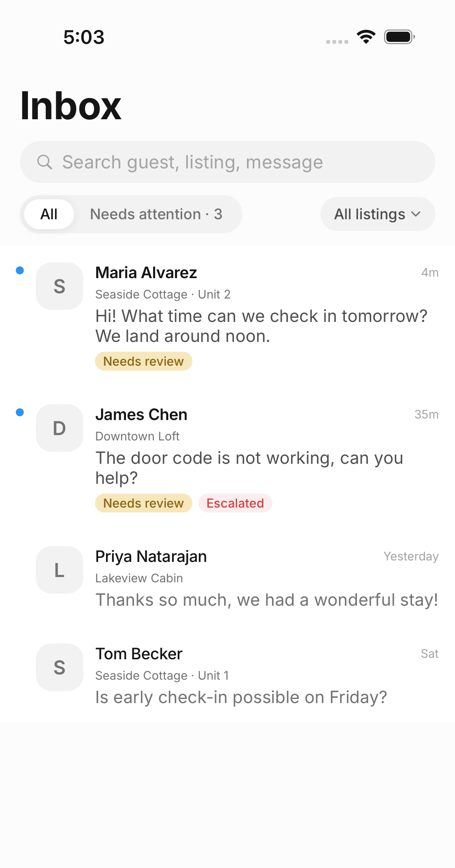Open conversation with Priya Natarajan

tap(227, 577)
